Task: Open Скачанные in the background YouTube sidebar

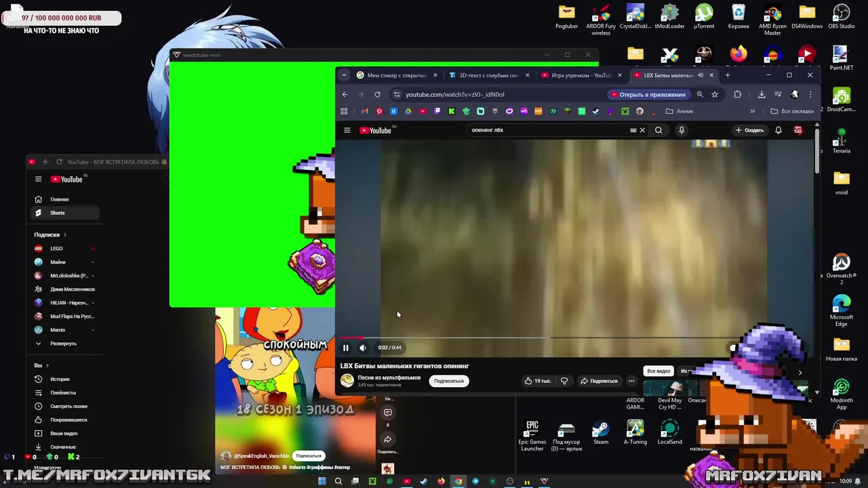Action: (64, 447)
